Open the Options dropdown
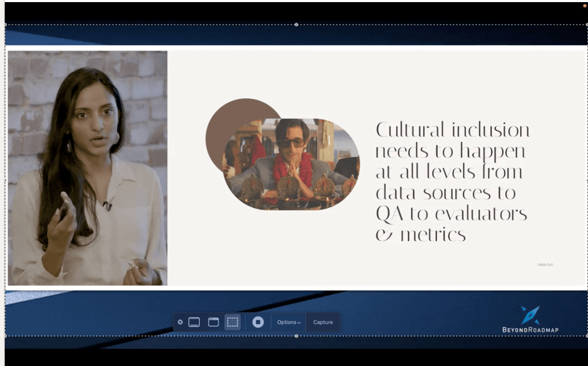The height and width of the screenshot is (366, 588). pyautogui.click(x=288, y=322)
